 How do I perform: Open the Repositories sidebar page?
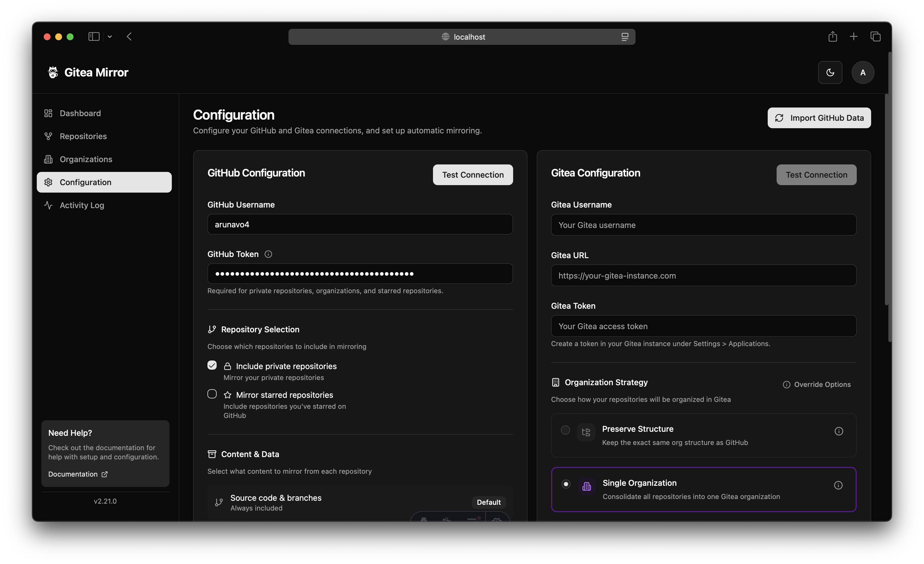click(x=83, y=136)
